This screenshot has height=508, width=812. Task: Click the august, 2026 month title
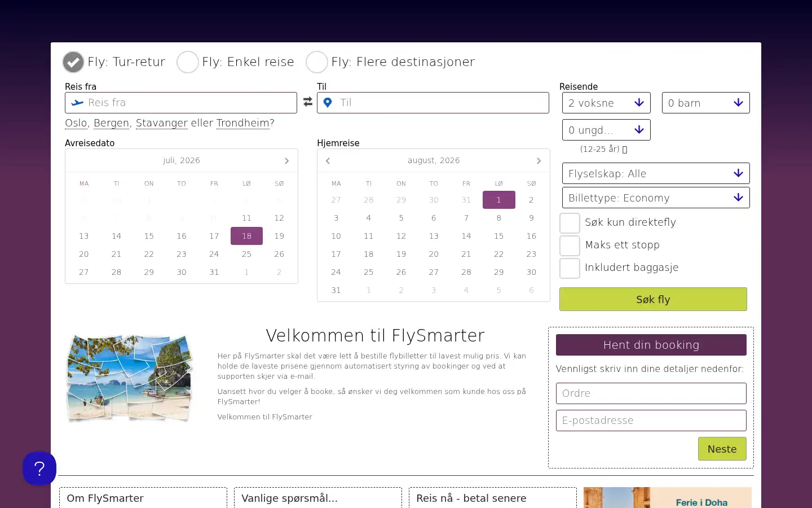(x=434, y=161)
